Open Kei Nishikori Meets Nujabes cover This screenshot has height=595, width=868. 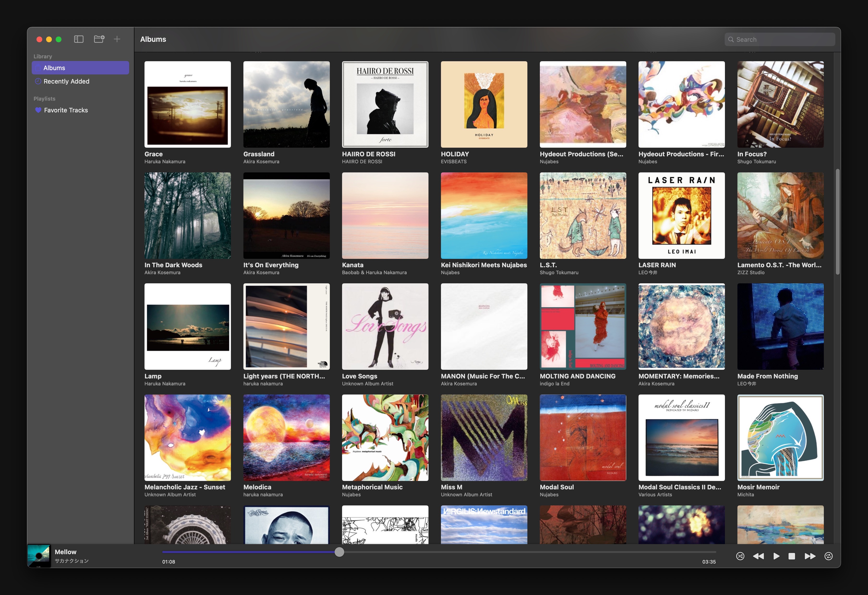click(484, 216)
